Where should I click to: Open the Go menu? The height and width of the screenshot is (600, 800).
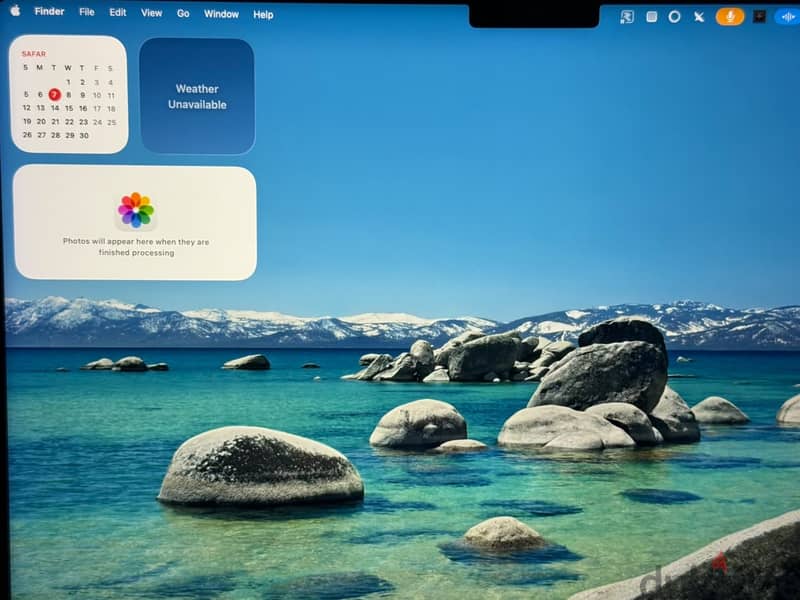(x=183, y=13)
